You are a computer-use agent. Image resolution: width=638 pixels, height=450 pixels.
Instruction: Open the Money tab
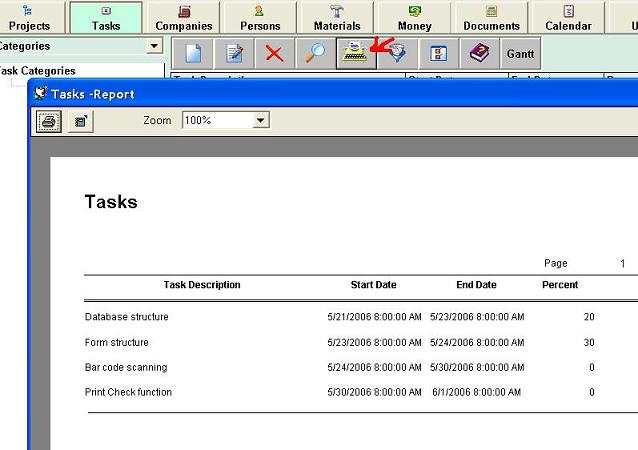click(414, 18)
